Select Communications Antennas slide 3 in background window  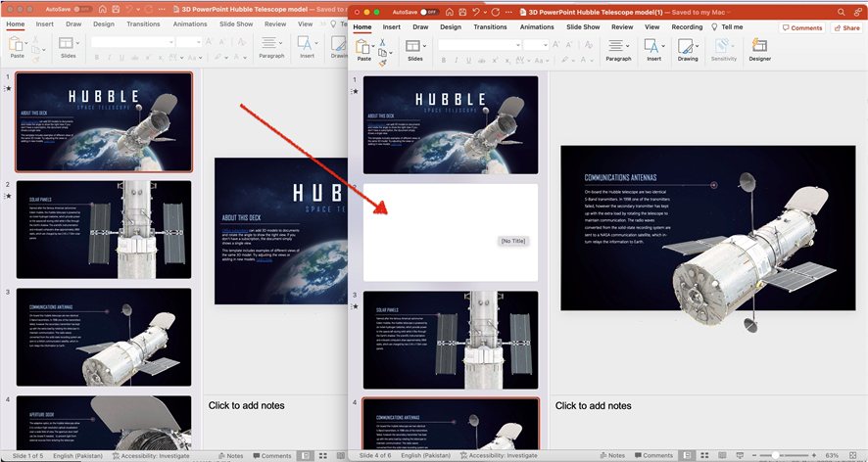104,337
